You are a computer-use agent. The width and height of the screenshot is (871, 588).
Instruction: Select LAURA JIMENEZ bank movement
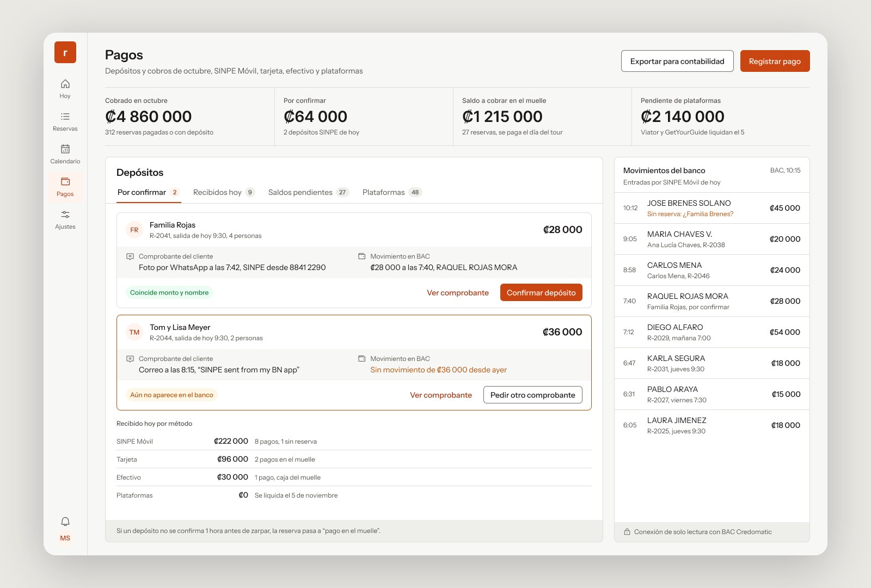(712, 425)
